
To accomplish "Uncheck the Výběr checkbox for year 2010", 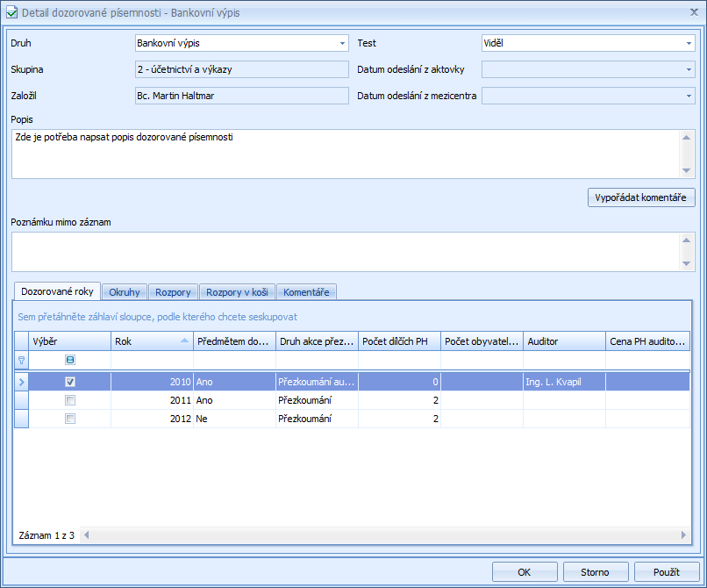I will [70, 382].
